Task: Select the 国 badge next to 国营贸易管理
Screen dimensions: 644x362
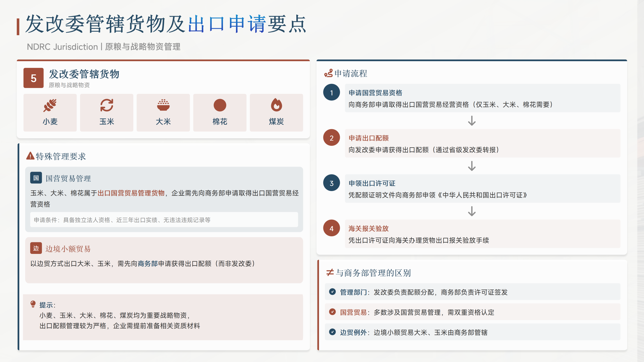Action: point(36,178)
